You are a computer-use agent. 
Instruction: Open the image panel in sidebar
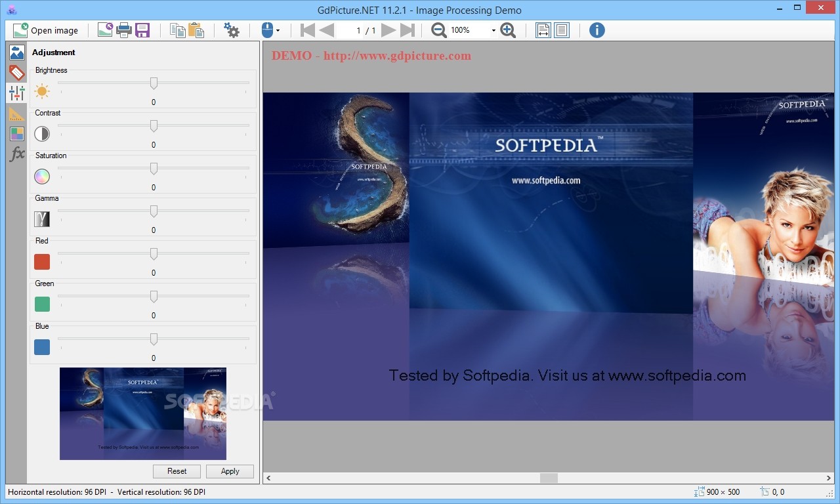pyautogui.click(x=17, y=52)
